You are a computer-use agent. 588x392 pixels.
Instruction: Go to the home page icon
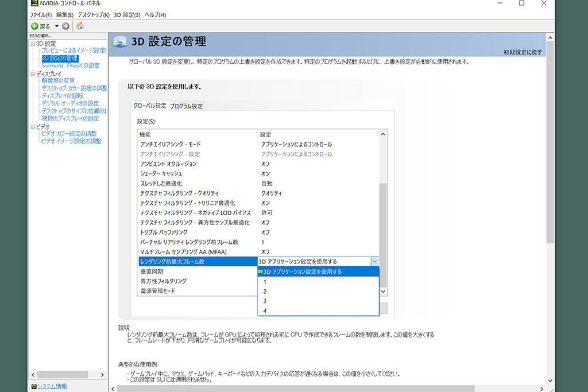pyautogui.click(x=80, y=26)
